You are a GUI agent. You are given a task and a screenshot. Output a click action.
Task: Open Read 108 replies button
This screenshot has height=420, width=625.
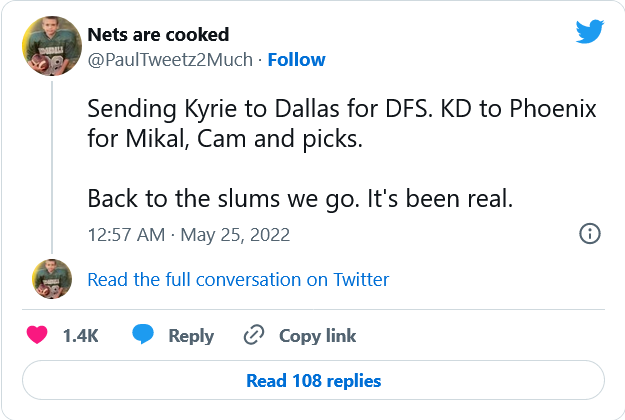click(x=313, y=380)
